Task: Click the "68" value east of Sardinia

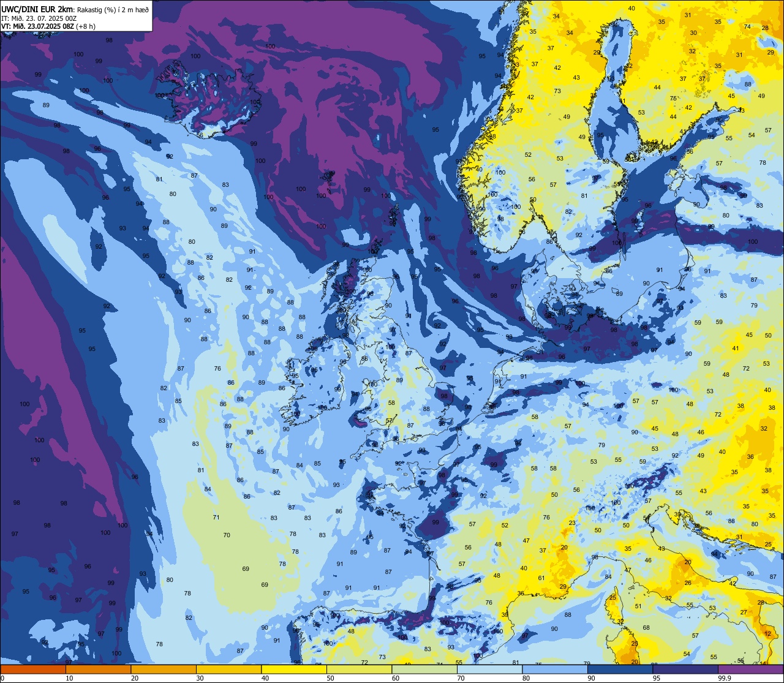Action: coord(646,628)
